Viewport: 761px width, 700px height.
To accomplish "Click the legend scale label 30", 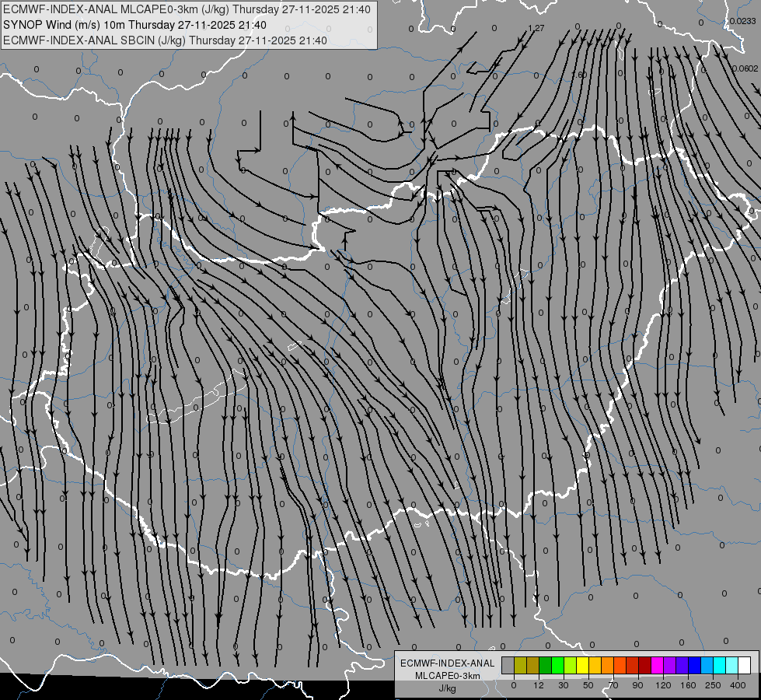I will [x=564, y=685].
